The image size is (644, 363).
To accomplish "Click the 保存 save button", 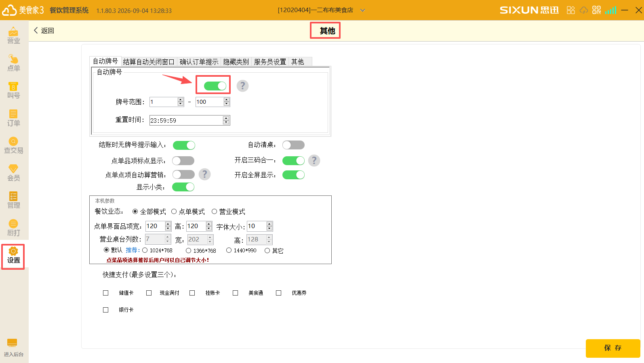I will (613, 348).
